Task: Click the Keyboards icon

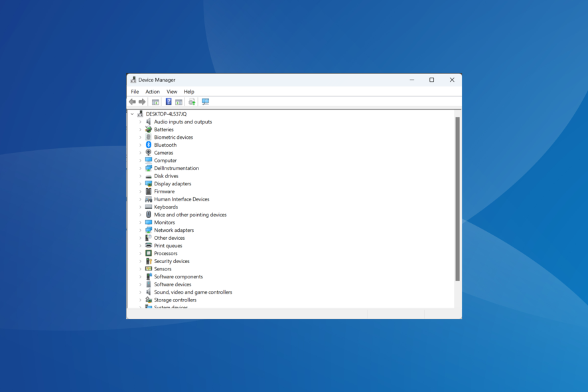Action: (x=149, y=207)
